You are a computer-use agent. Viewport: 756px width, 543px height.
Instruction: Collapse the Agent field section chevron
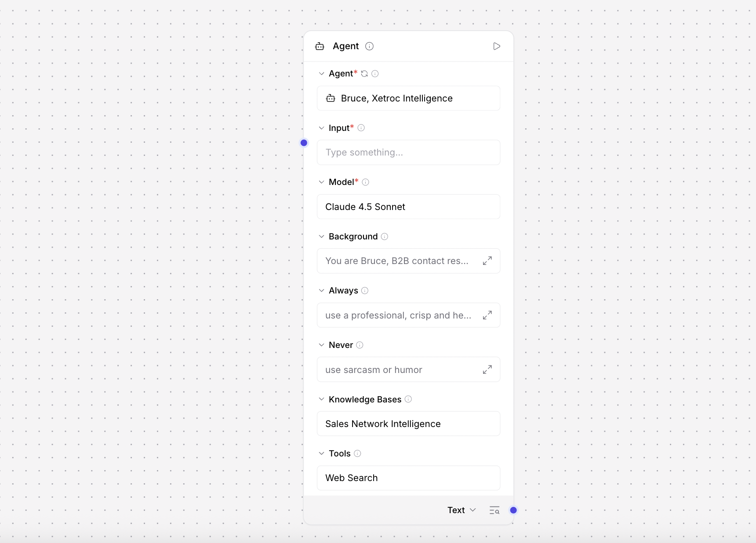(x=321, y=74)
